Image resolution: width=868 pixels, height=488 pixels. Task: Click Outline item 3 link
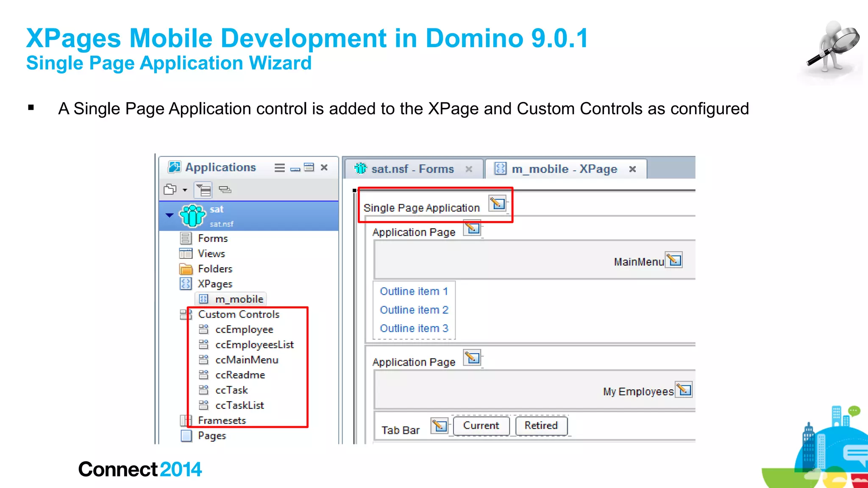(x=414, y=328)
